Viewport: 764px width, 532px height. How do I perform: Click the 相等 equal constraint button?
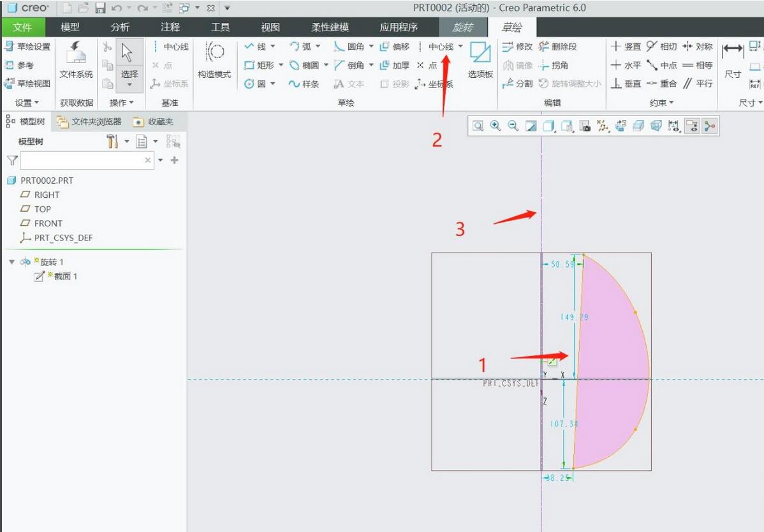pyautogui.click(x=698, y=65)
